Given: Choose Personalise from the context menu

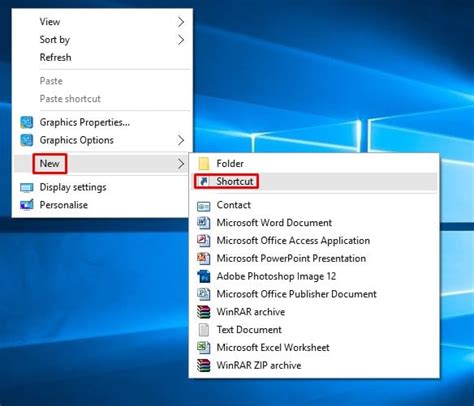Looking at the screenshot, I should tap(102, 205).
